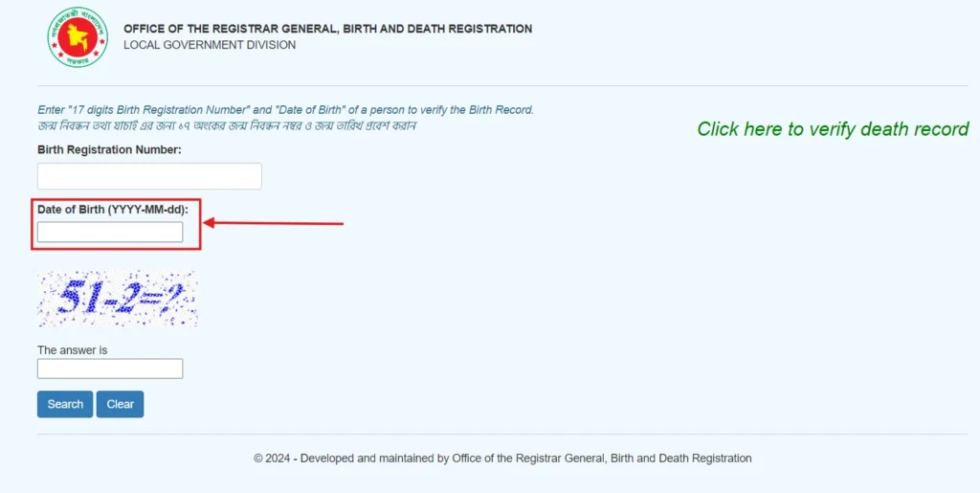Click the Birth Registration Number label
The width and height of the screenshot is (980, 493).
(x=109, y=149)
